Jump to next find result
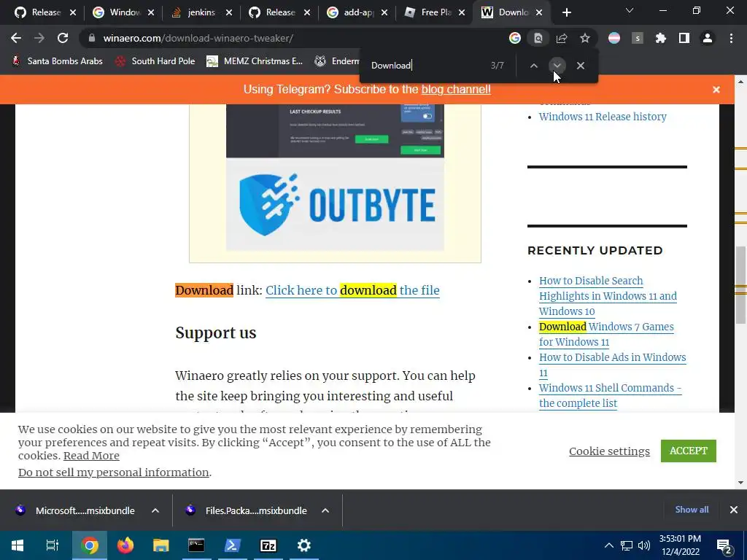Viewport: 747px width, 560px height. [557, 66]
